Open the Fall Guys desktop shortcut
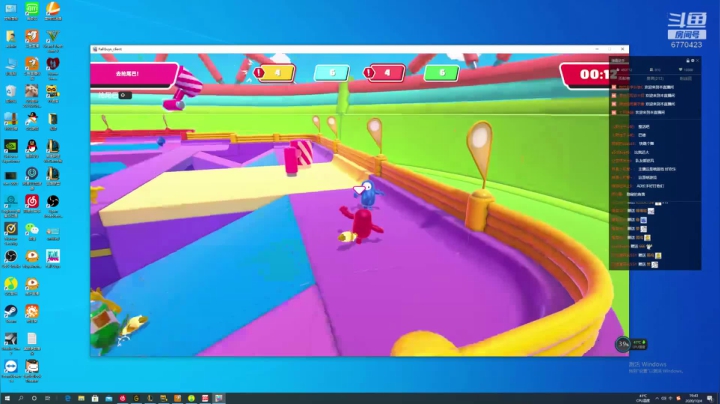This screenshot has height=404, width=720. click(53, 258)
